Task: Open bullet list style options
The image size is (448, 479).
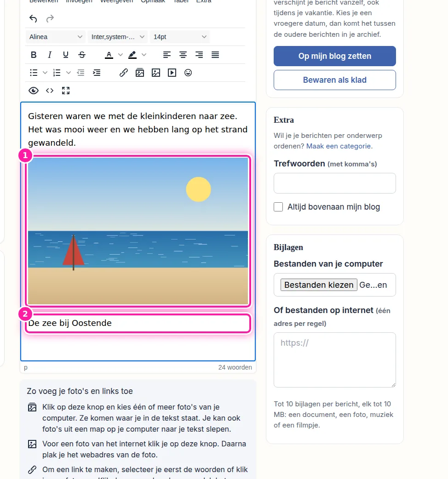Action: pos(45,73)
